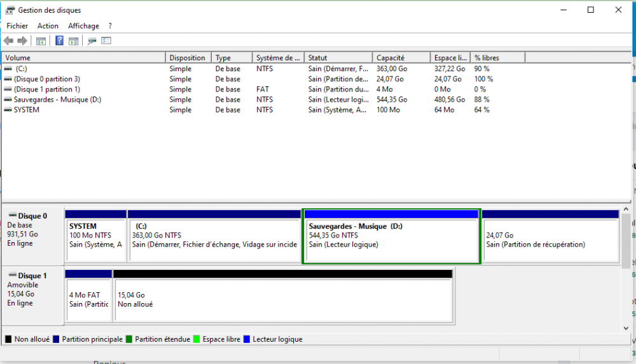This screenshot has width=636, height=364.
Task: Click the Disque 0 disk label
Action: point(32,216)
